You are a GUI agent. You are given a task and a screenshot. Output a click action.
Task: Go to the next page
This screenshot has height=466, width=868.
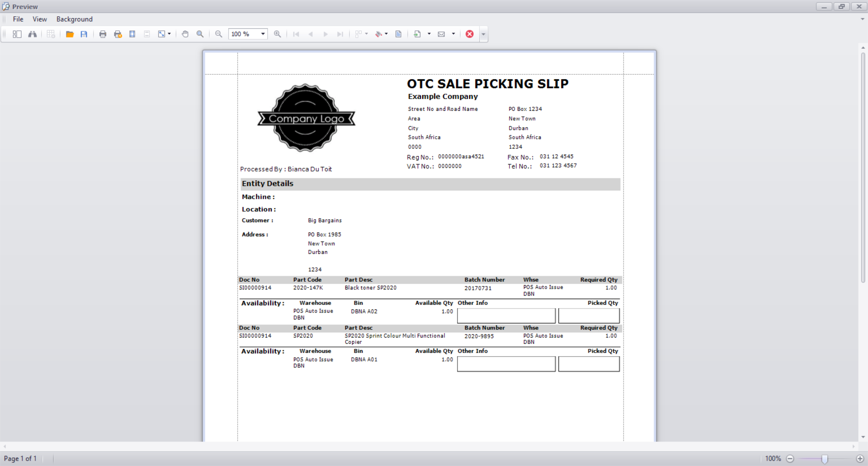(325, 34)
